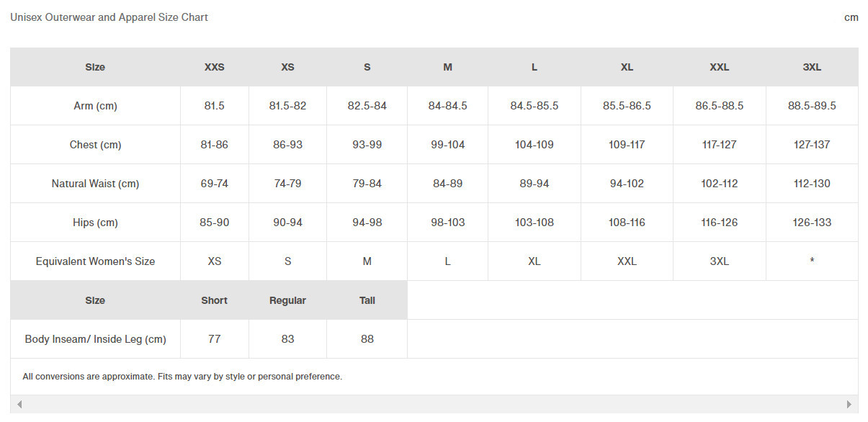868x422 pixels.
Task: Click the XXS size column header
Action: tap(215, 67)
